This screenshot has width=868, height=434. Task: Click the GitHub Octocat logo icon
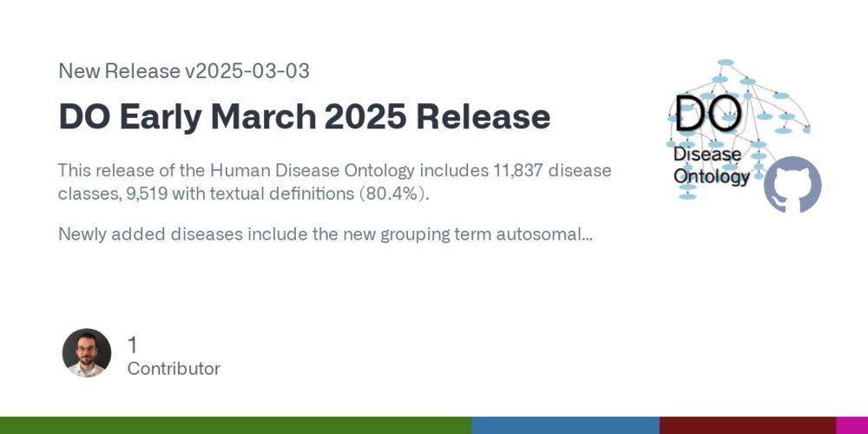(x=792, y=184)
